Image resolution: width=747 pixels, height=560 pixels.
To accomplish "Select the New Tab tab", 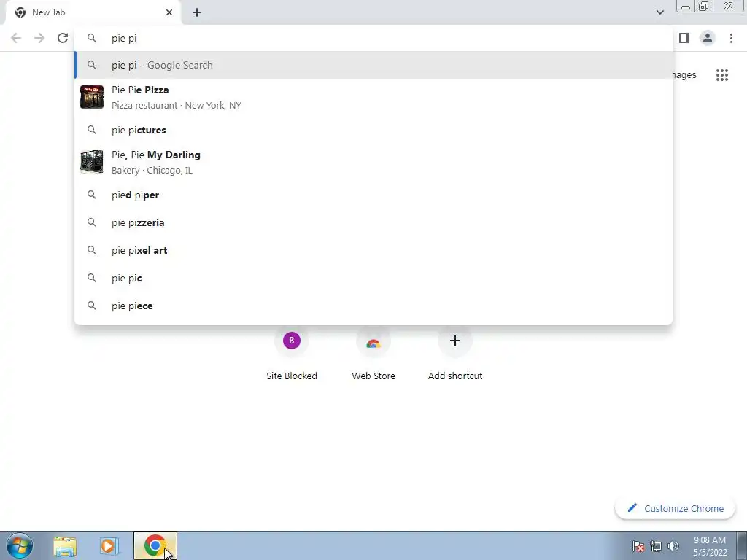I will coord(94,13).
